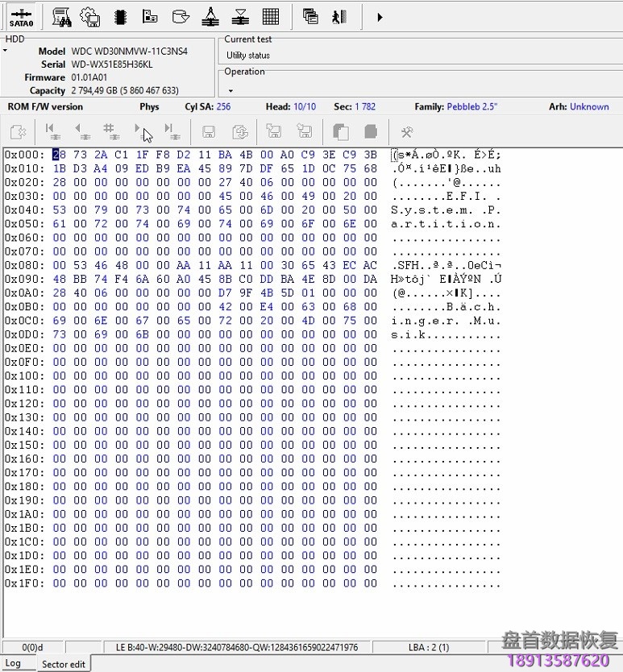Open the gear and floppy settings icon
The height and width of the screenshot is (672, 623).
tap(90, 18)
